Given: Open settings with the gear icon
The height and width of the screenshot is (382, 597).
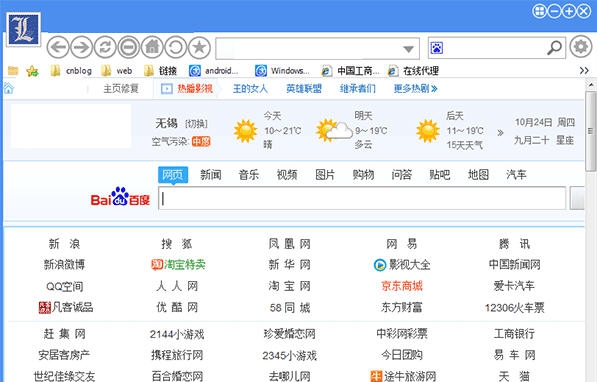Looking at the screenshot, I should click(581, 47).
